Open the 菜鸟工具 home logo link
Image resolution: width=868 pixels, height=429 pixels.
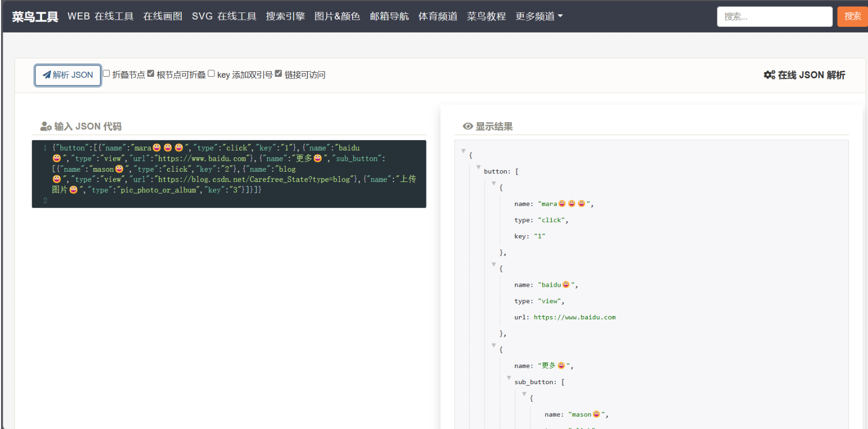point(35,16)
